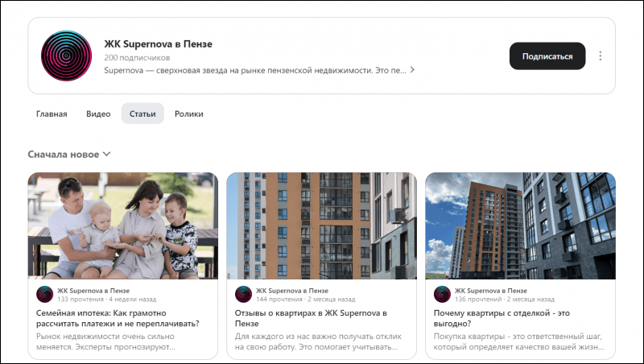The height and width of the screenshot is (364, 644).
Task: Click the orange high-rise building thumbnail
Action: (321, 225)
